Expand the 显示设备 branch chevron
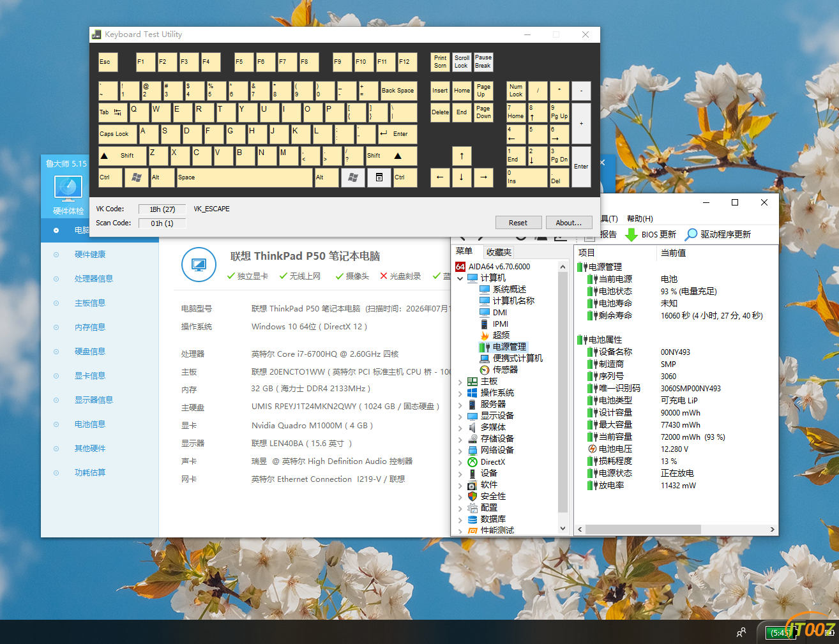The height and width of the screenshot is (644, 839). pyautogui.click(x=460, y=416)
